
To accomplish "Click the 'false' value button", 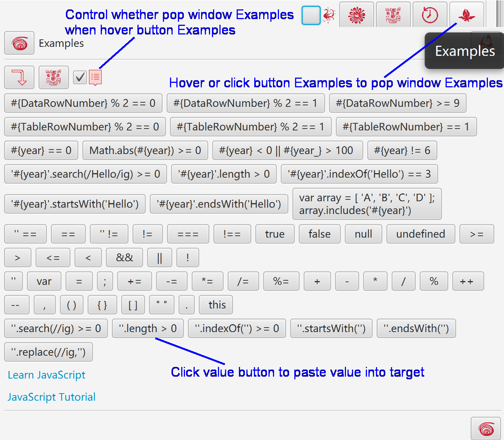I will coord(320,234).
